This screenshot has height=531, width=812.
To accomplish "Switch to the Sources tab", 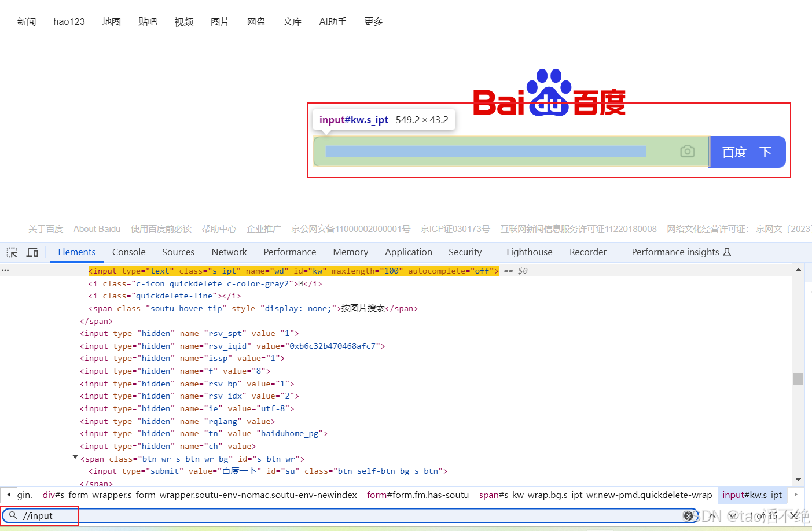I will pos(178,252).
